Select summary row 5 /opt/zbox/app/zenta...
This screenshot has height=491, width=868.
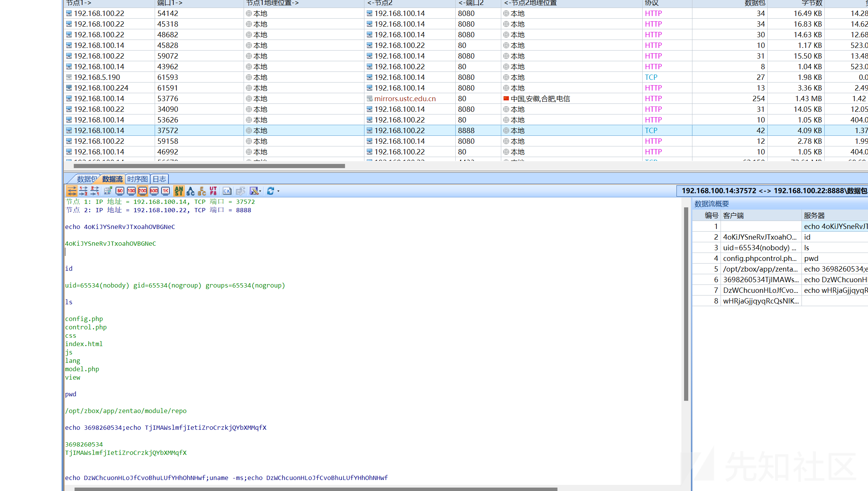[x=780, y=269]
